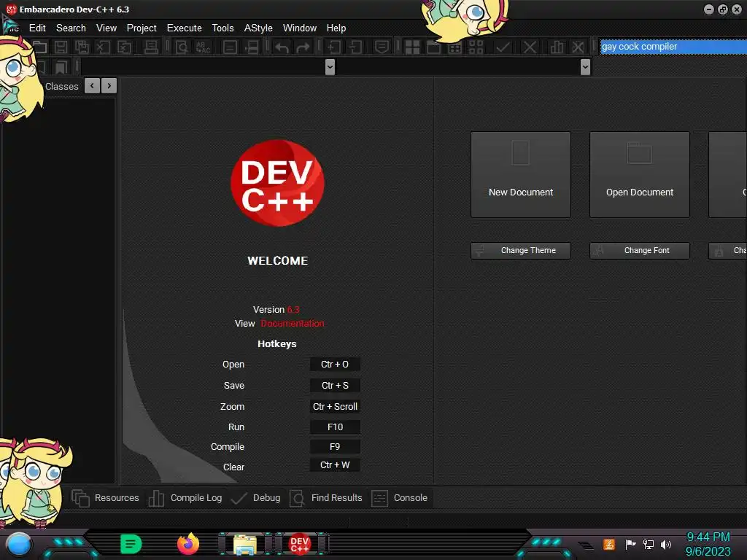Expand the left class browser combo box
Screen dimensions: 747x560
tap(330, 67)
